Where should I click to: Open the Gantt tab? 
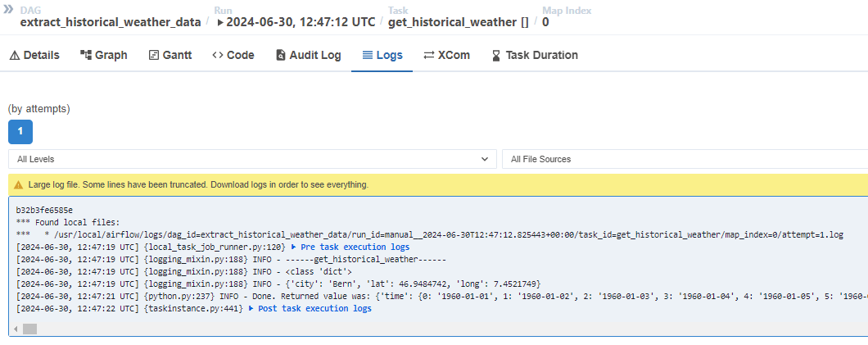[170, 55]
